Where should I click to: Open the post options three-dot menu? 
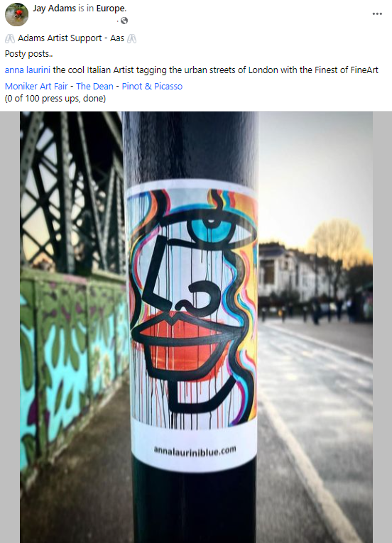point(377,14)
